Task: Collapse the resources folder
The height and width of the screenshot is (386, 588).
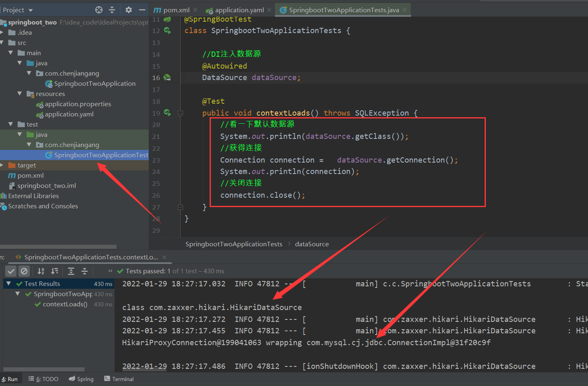Action: (x=20, y=94)
